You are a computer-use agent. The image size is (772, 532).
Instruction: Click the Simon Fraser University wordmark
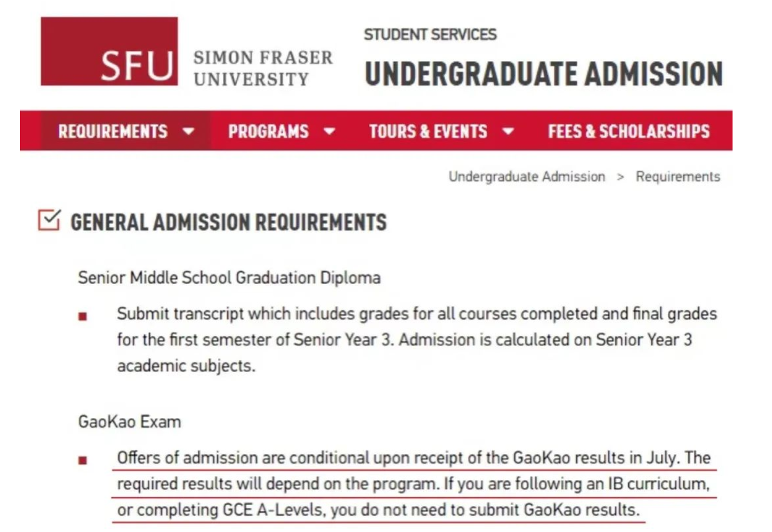[263, 68]
